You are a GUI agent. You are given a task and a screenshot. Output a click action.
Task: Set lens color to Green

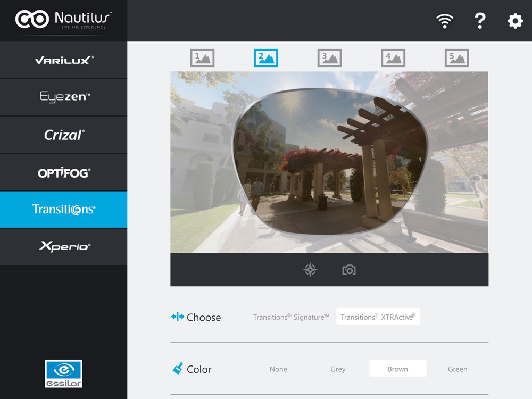tap(458, 369)
